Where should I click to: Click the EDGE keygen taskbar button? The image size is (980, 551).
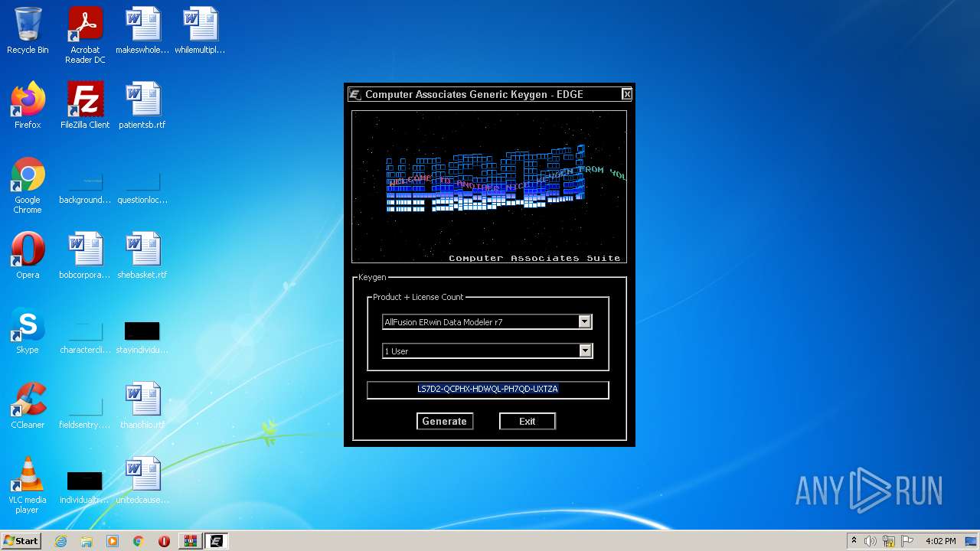[217, 541]
